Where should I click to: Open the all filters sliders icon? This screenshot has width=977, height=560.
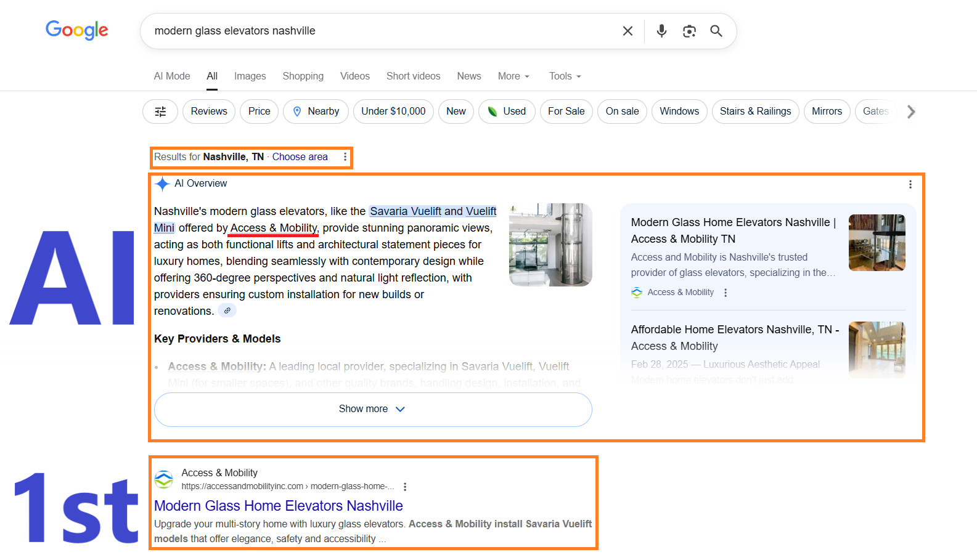160,112
